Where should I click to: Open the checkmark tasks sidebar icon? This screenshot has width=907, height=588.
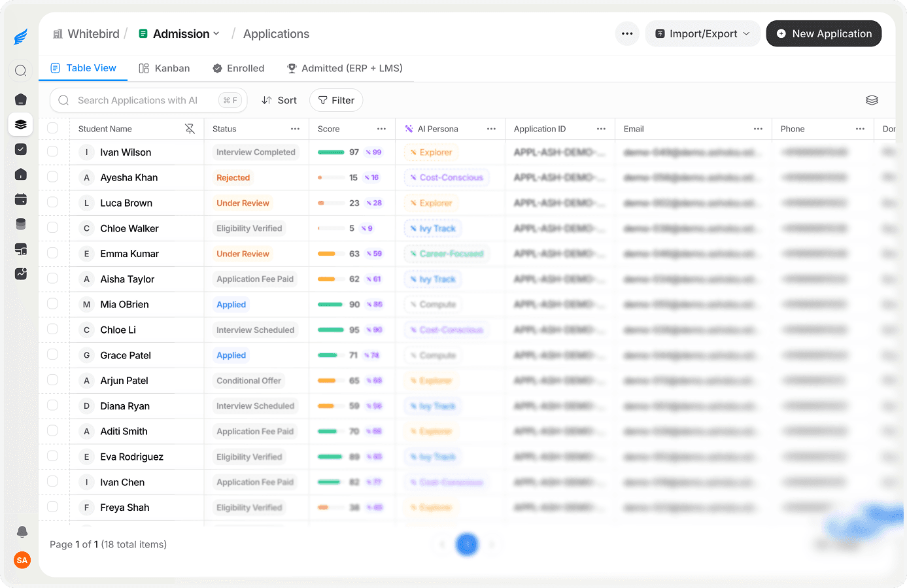tap(21, 149)
